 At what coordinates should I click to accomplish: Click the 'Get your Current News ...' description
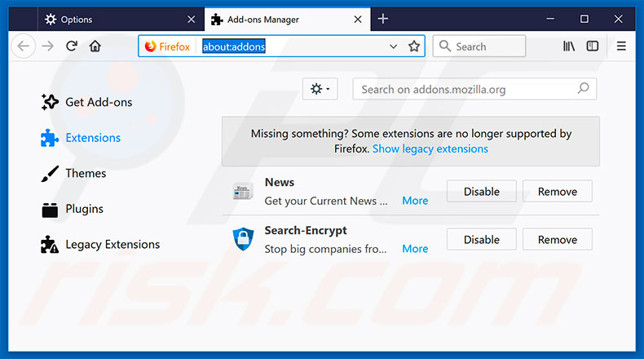coord(326,201)
